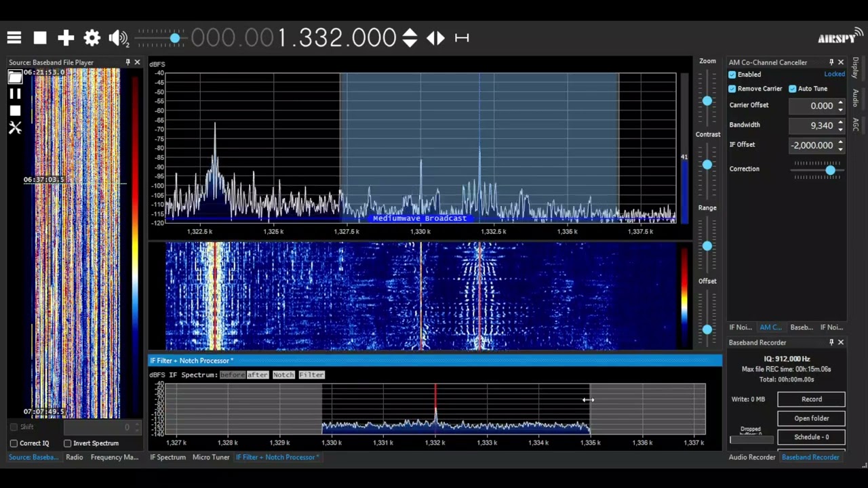Open the file player tools wrench icon
Image resolution: width=868 pixels, height=488 pixels.
point(15,127)
